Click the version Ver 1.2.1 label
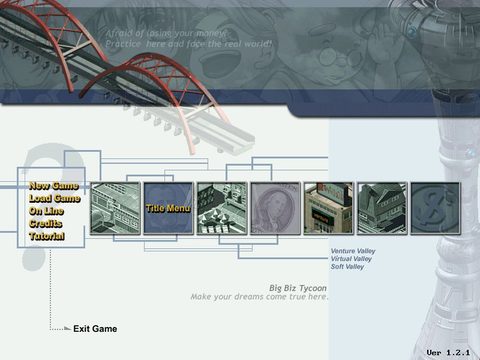Viewport: 480px width, 360px height. (x=448, y=353)
